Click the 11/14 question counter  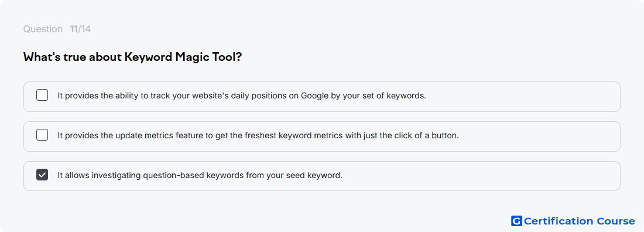tap(80, 29)
